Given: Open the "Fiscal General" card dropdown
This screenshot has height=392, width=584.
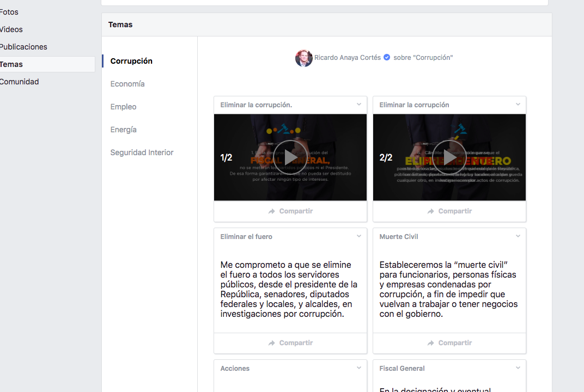Looking at the screenshot, I should tap(518, 367).
